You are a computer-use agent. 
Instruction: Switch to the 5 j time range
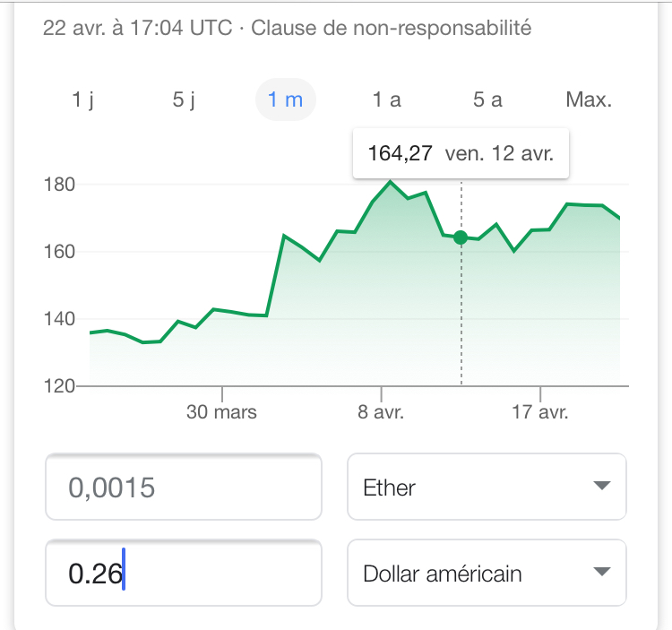pos(184,99)
